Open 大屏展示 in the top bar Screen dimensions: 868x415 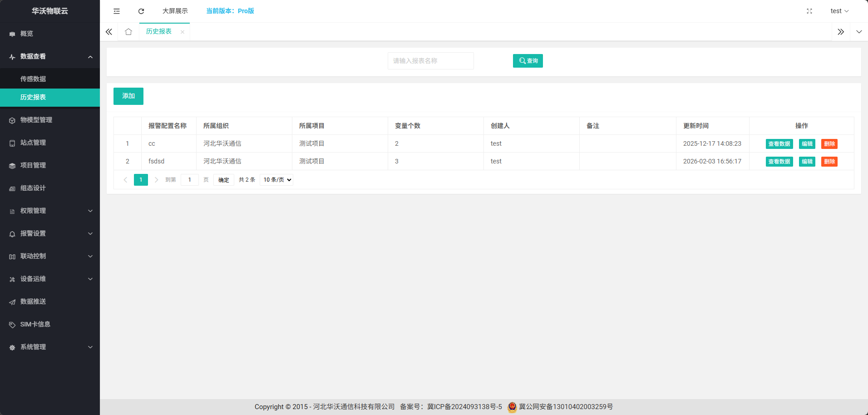tap(175, 11)
